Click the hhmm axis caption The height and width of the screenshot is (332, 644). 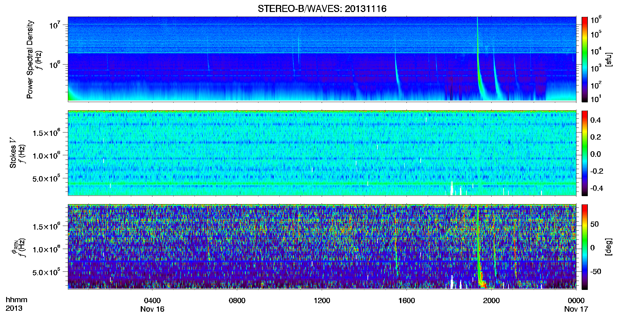coord(17,300)
